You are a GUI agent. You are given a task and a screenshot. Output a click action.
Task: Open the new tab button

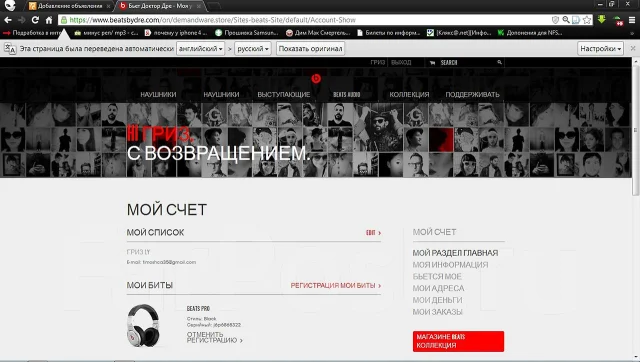point(214,6)
